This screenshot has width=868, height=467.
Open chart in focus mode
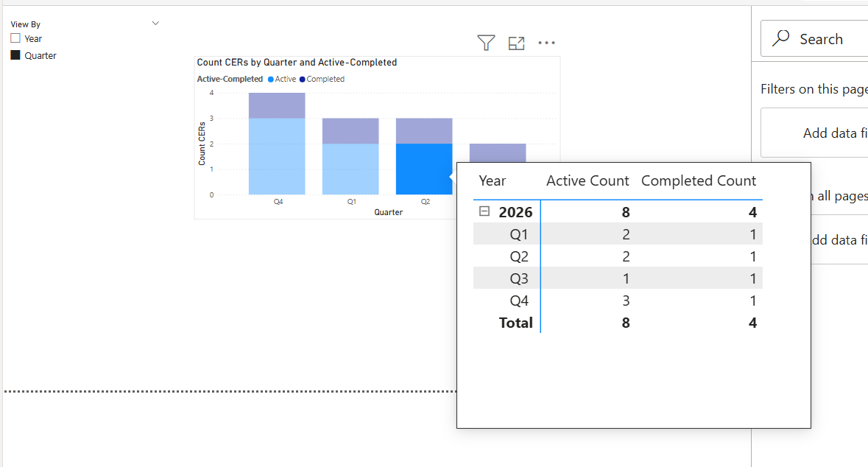516,43
